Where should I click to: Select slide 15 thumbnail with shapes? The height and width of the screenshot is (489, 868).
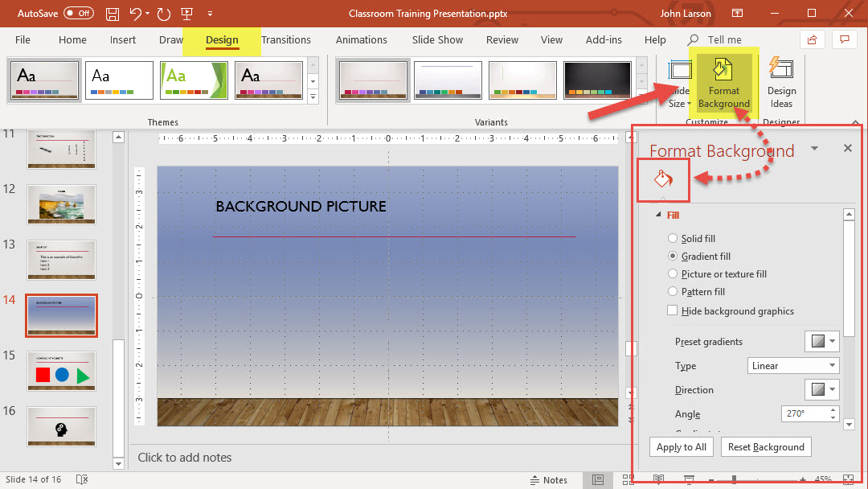click(x=61, y=372)
